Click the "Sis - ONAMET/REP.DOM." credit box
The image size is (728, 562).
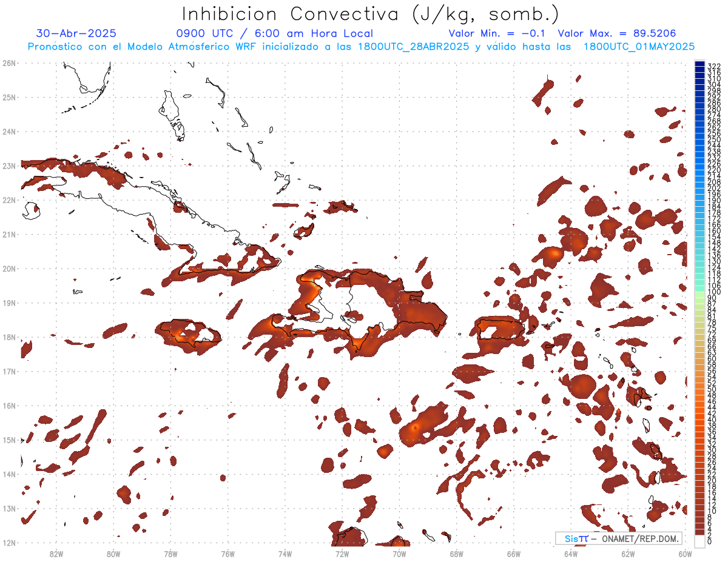(x=619, y=538)
